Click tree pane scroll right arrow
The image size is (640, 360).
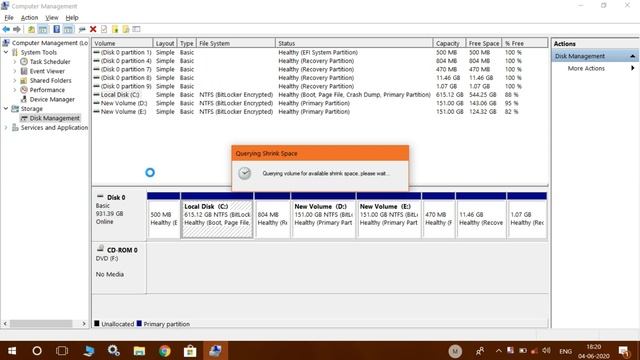tap(84, 324)
